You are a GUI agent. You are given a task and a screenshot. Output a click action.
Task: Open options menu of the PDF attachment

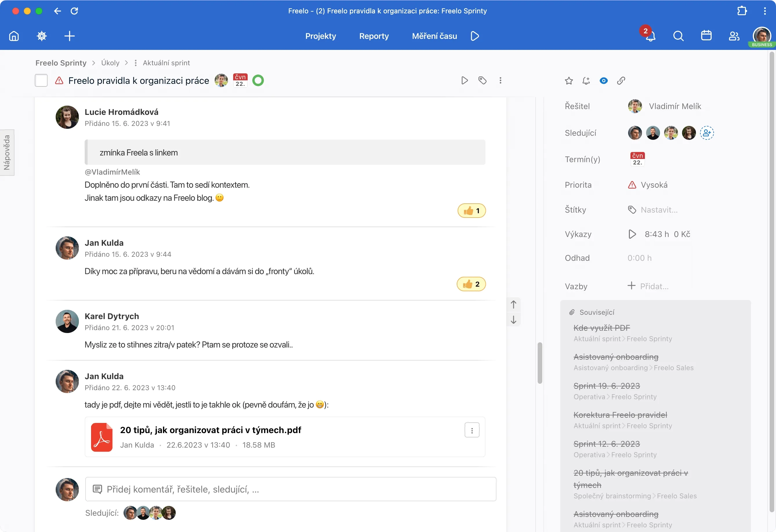[x=472, y=430]
